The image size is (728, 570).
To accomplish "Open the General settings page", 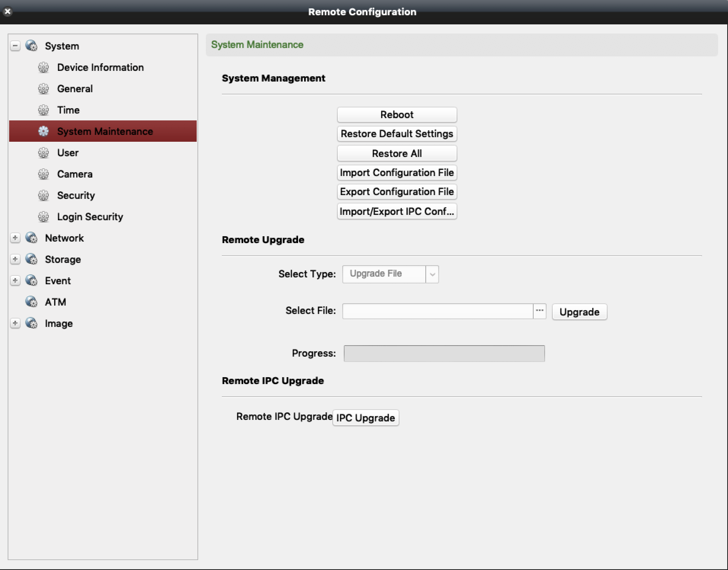I will click(x=75, y=89).
